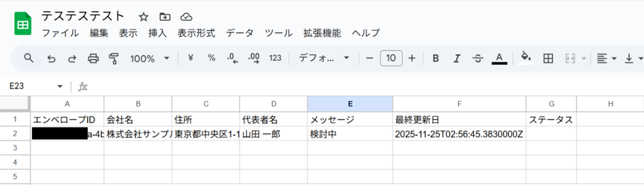
Task: Format as currency with ¥ button
Action: point(191,58)
